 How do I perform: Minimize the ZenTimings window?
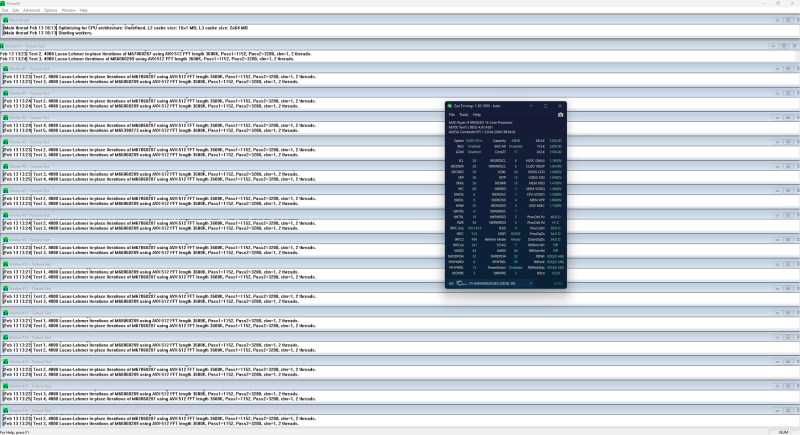coord(531,106)
